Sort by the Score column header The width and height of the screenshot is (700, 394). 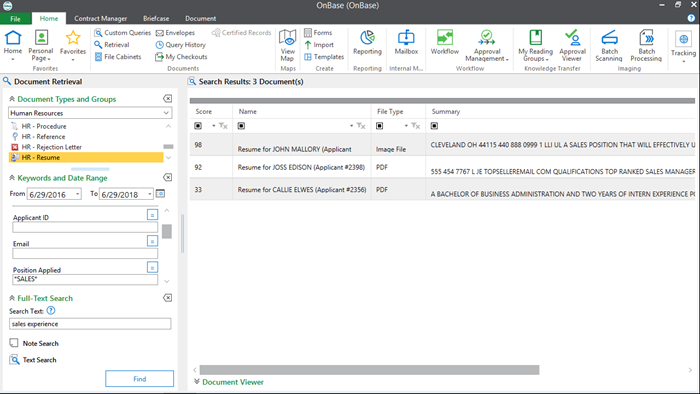(204, 112)
